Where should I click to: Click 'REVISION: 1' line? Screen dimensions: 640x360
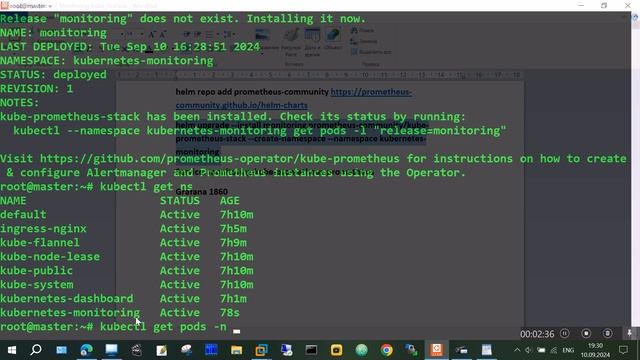click(36, 89)
